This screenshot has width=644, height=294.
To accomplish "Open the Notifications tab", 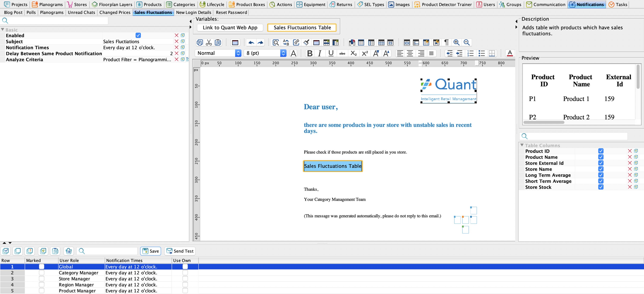I will click(586, 5).
